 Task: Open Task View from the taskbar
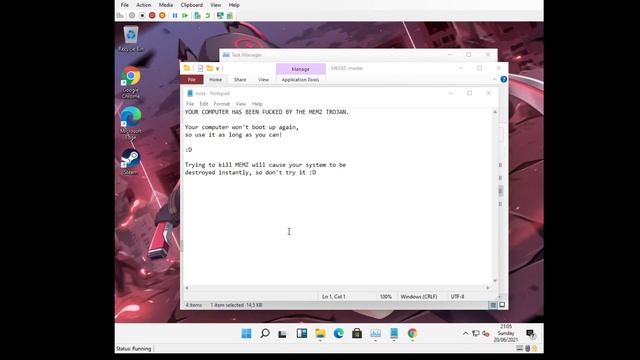pyautogui.click(x=282, y=334)
